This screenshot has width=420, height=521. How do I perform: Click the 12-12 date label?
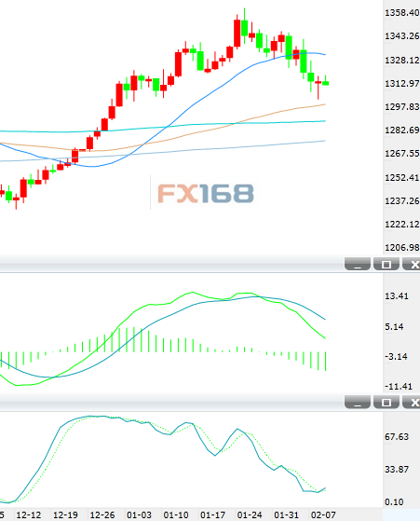point(29,515)
